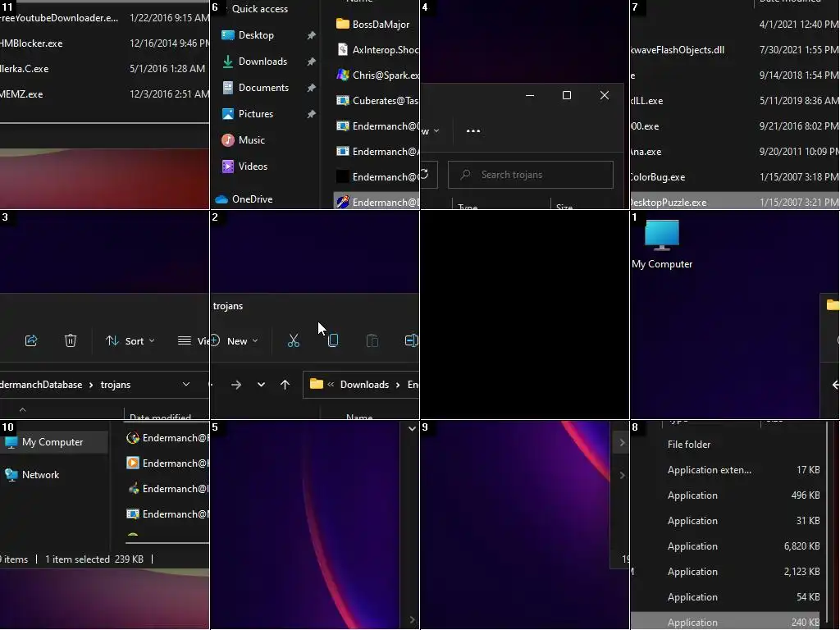Image resolution: width=840 pixels, height=630 pixels.
Task: Open Documents in the navigation pane
Action: (263, 88)
